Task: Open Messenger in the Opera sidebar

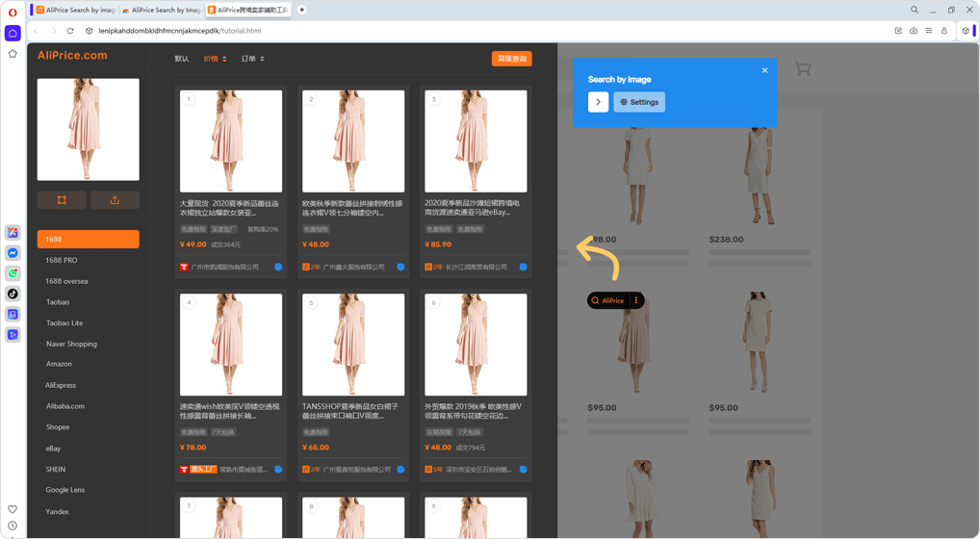Action: coord(13,253)
